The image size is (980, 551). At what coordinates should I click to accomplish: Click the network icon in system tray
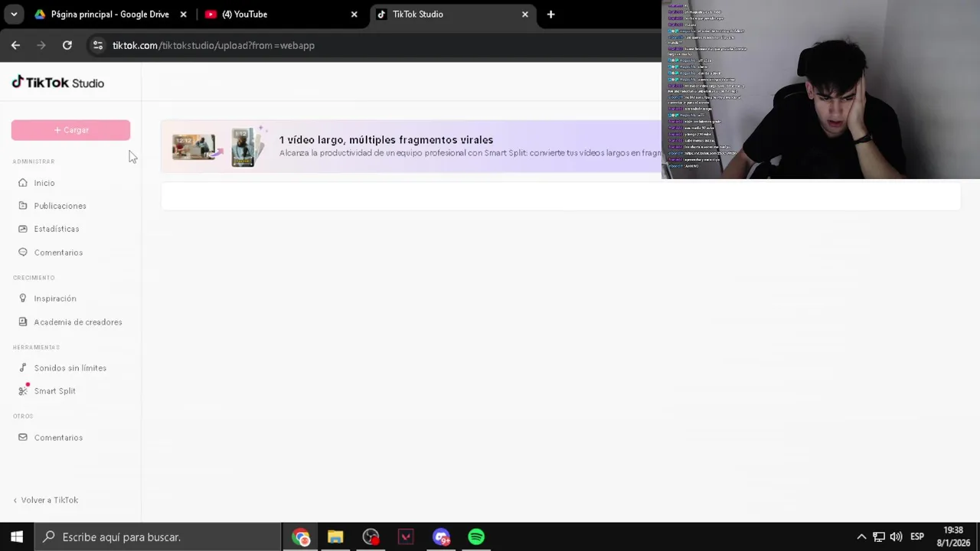click(879, 537)
